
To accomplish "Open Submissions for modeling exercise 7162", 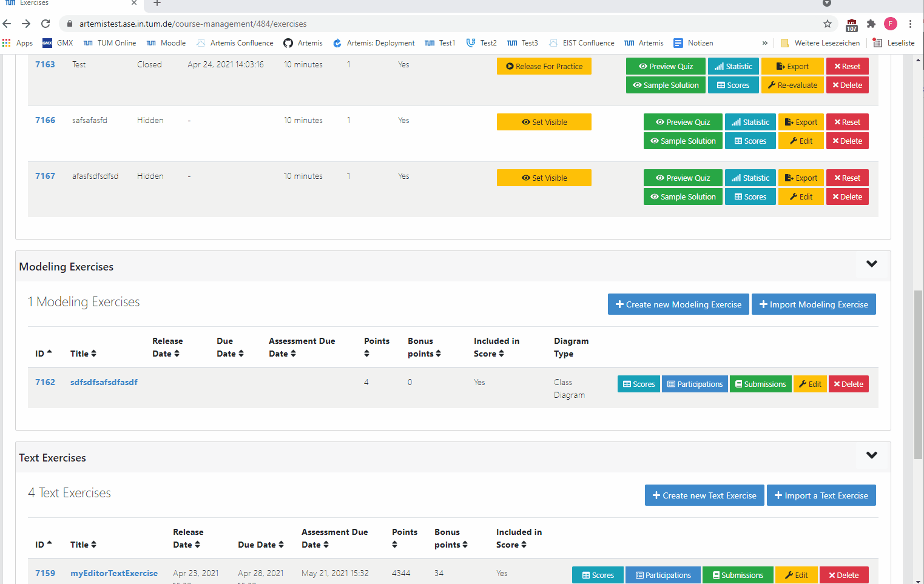I will (x=761, y=384).
